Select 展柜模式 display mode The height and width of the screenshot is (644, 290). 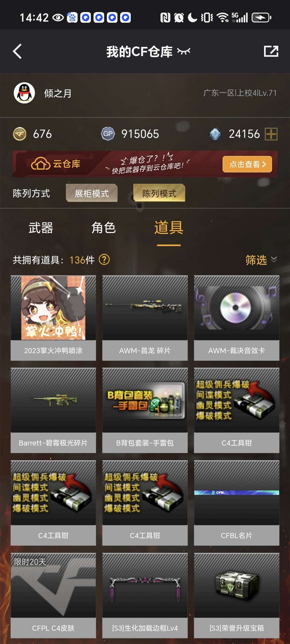pos(92,193)
